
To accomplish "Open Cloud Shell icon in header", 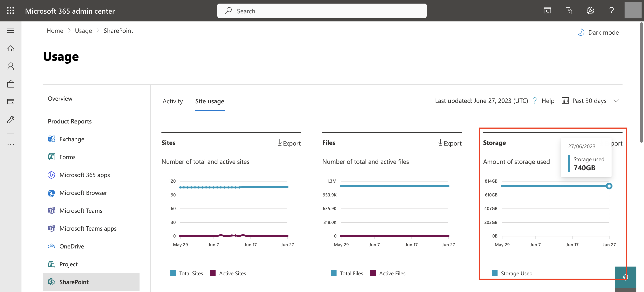I will 547,11.
